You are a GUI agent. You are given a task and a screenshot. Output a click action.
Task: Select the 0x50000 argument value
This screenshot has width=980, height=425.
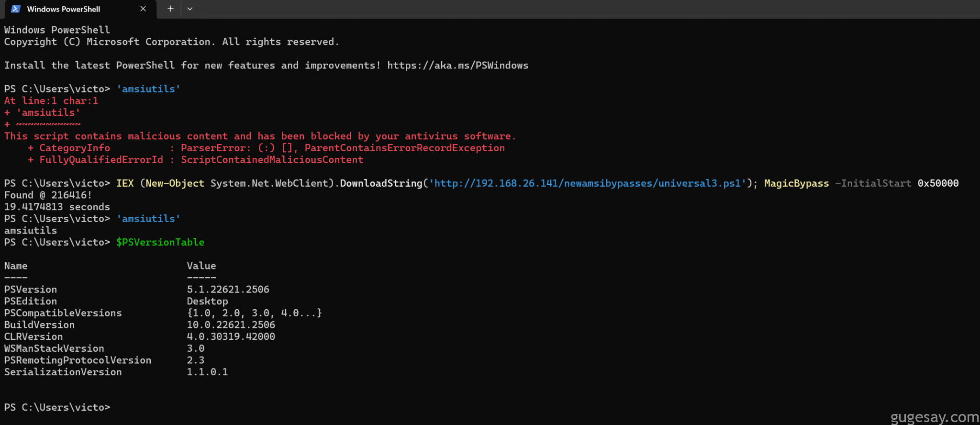pos(938,183)
